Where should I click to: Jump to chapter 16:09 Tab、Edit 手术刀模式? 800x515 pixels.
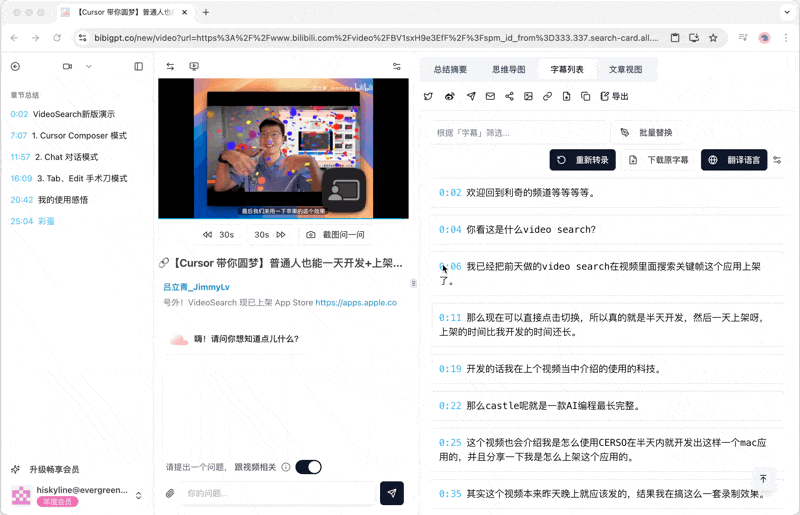point(69,179)
